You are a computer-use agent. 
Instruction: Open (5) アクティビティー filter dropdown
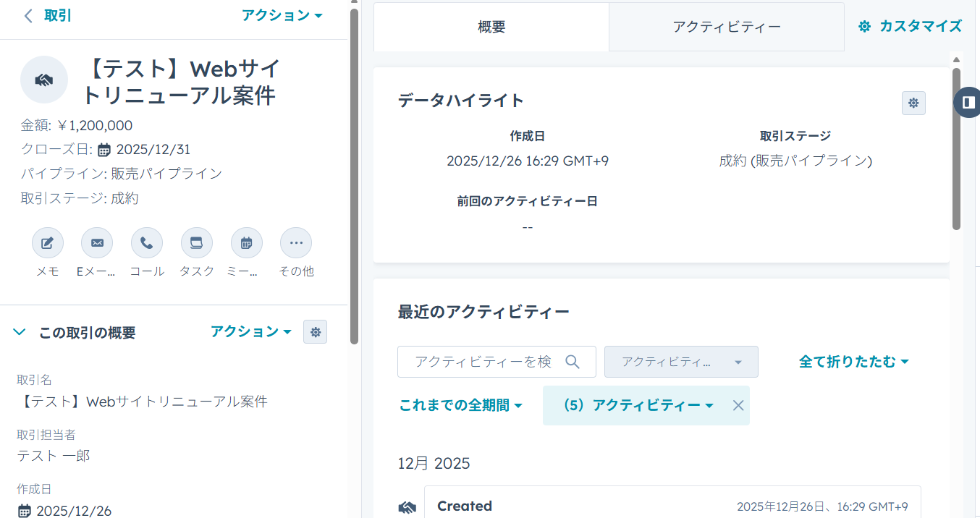638,405
